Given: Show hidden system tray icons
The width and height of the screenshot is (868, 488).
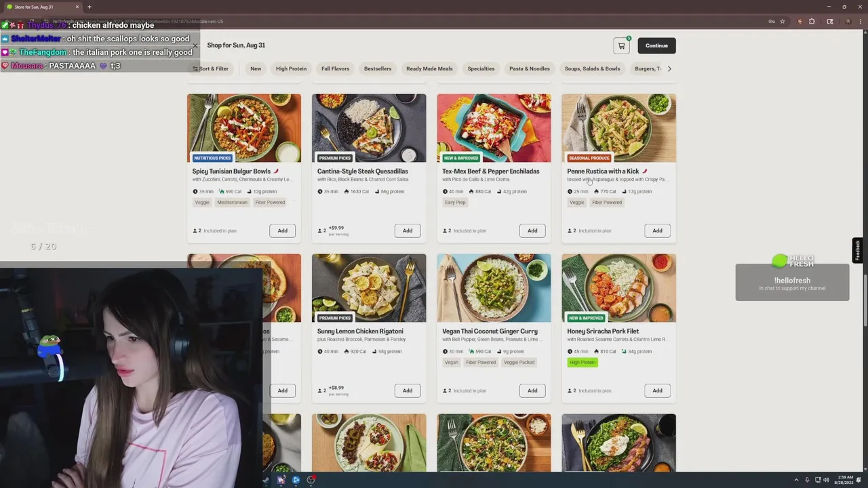Looking at the screenshot, I should coord(796,480).
